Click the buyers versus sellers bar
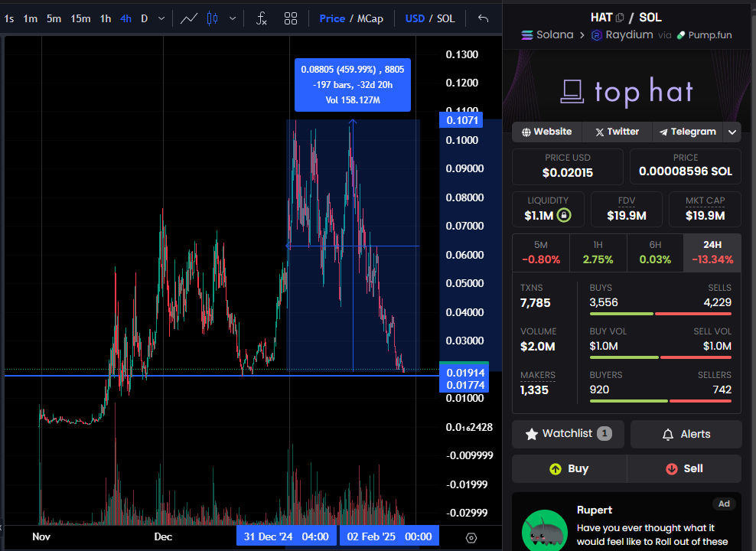756x551 pixels. [x=660, y=401]
